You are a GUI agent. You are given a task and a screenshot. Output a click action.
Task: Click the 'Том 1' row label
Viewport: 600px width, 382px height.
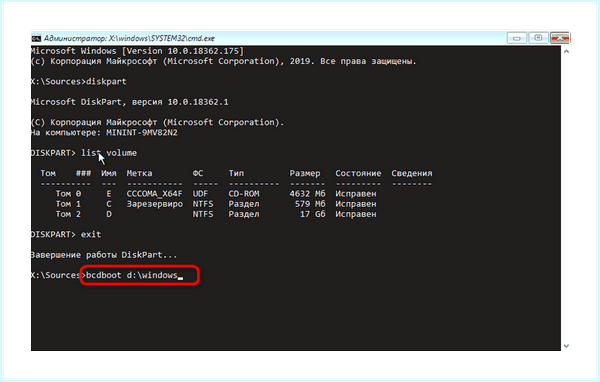coord(68,204)
